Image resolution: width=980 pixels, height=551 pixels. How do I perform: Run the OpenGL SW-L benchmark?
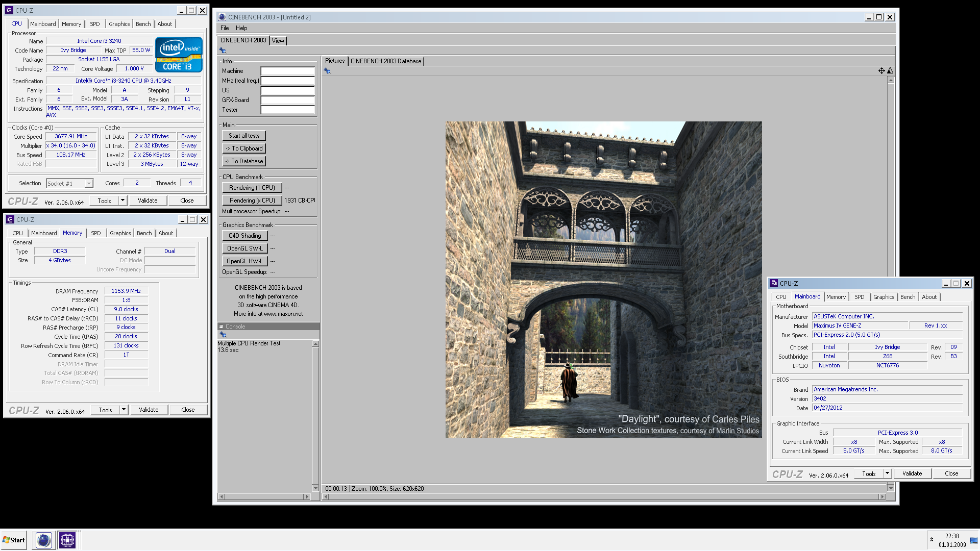(x=245, y=248)
